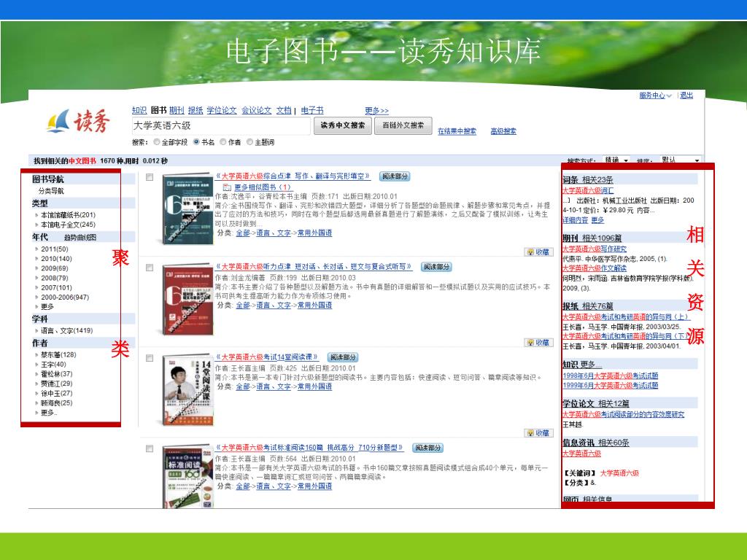747x560 pixels.
Task: Filter by year 2010(140)
Action: pos(56,259)
